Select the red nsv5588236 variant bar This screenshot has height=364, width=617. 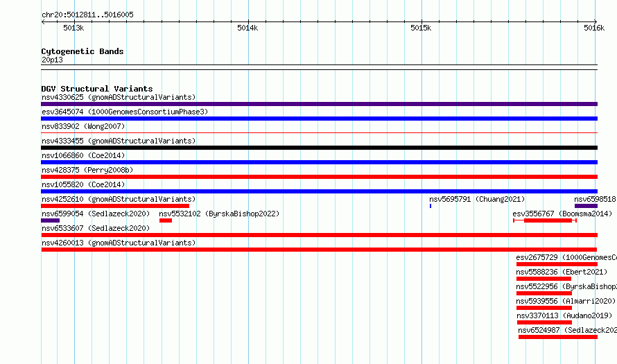tap(544, 279)
